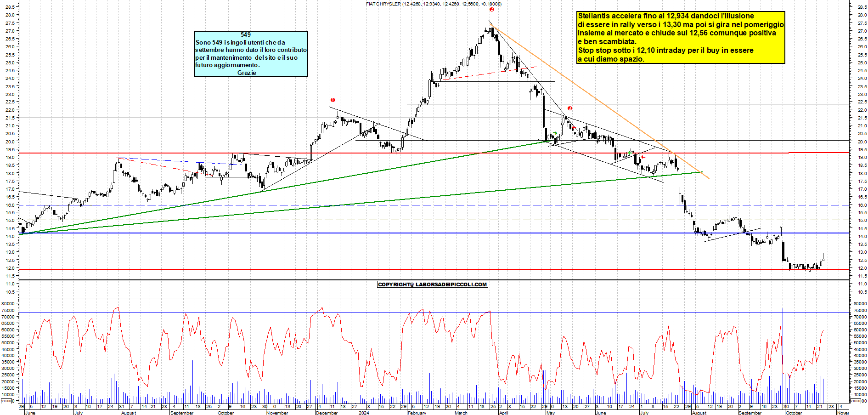Viewport: 868px width, 415px height.
Task: Click 'Grazie' in the cyan box
Action: [x=247, y=73]
